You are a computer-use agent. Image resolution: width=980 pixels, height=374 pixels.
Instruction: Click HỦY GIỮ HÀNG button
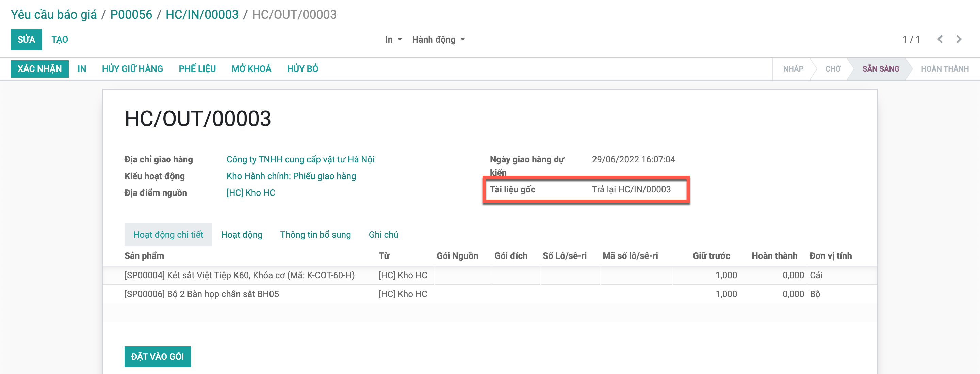[132, 69]
